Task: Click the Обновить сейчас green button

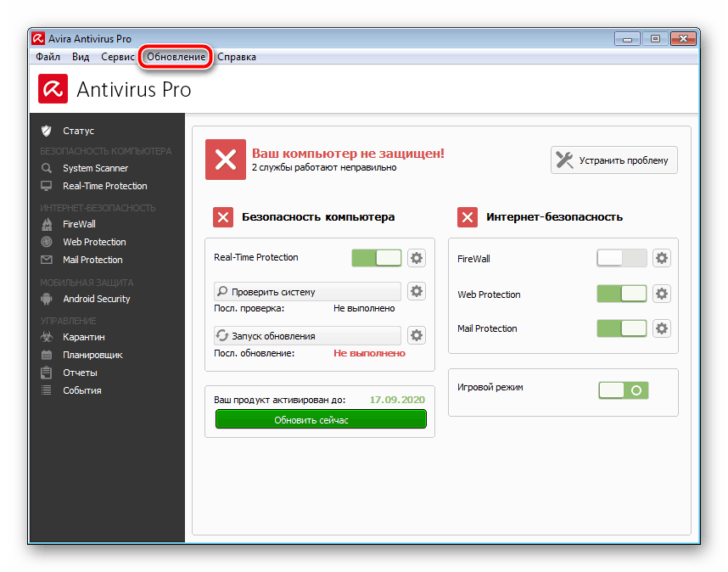Action: pyautogui.click(x=321, y=420)
